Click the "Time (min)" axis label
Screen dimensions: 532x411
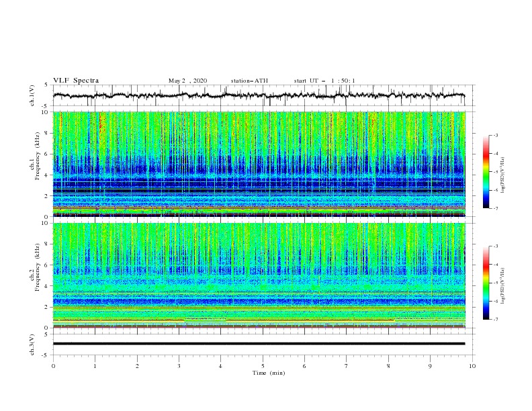(269, 373)
